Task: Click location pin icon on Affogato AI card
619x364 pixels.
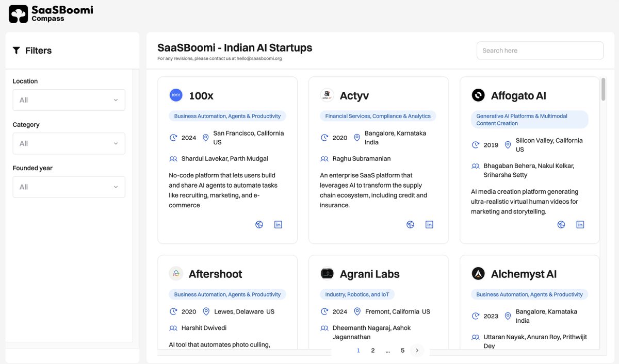Action: coord(508,145)
